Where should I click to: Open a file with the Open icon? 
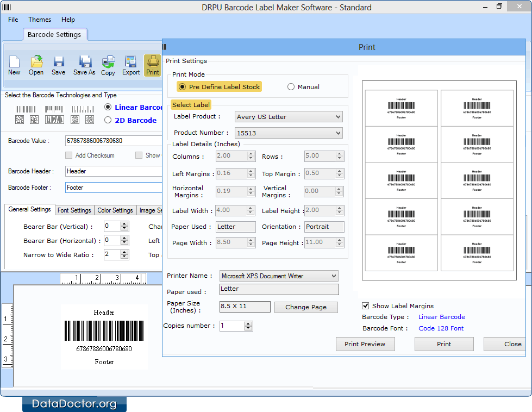coord(36,66)
